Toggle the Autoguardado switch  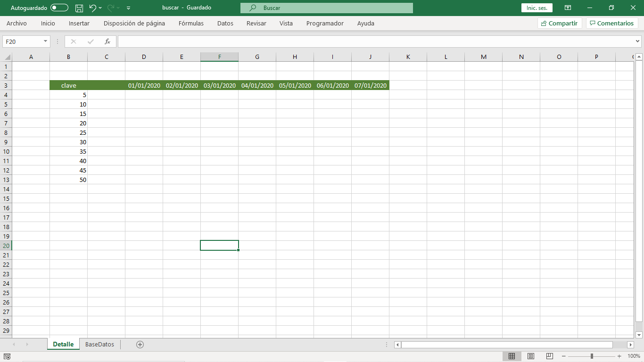59,8
